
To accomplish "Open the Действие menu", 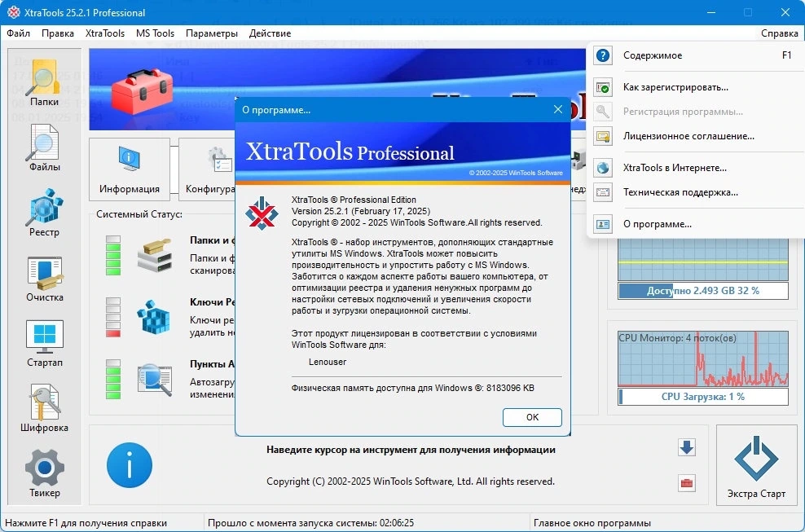I will point(270,33).
